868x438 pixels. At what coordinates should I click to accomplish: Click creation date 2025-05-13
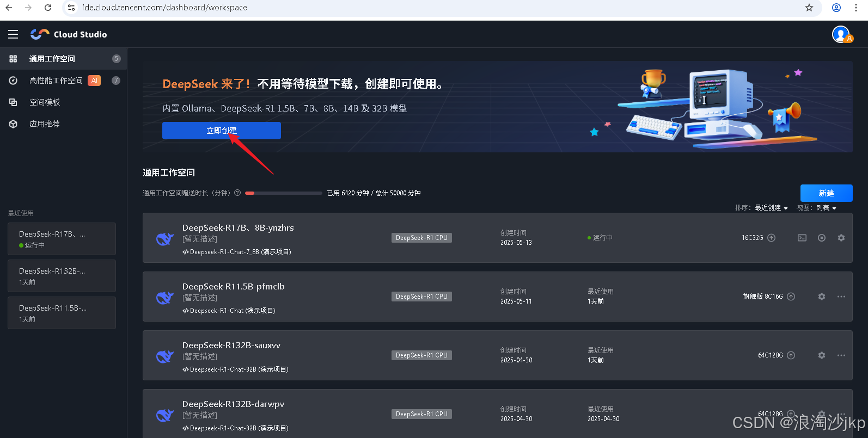[x=516, y=243]
